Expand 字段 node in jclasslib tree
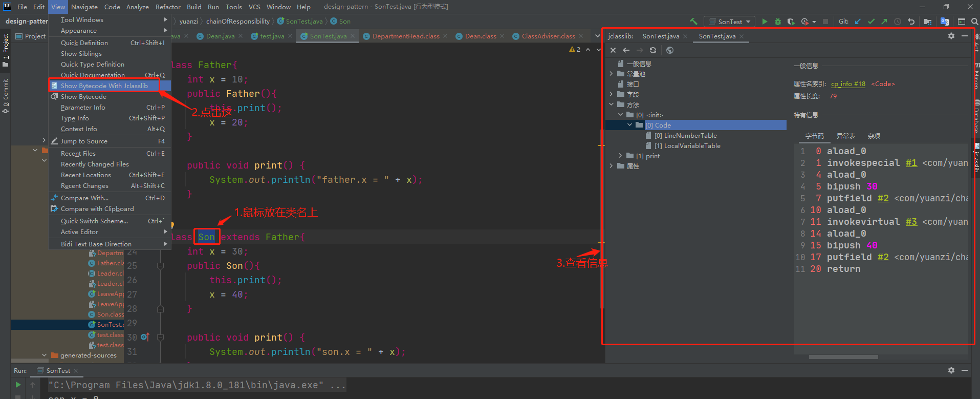Screen dimensions: 980x399 [x=611, y=94]
